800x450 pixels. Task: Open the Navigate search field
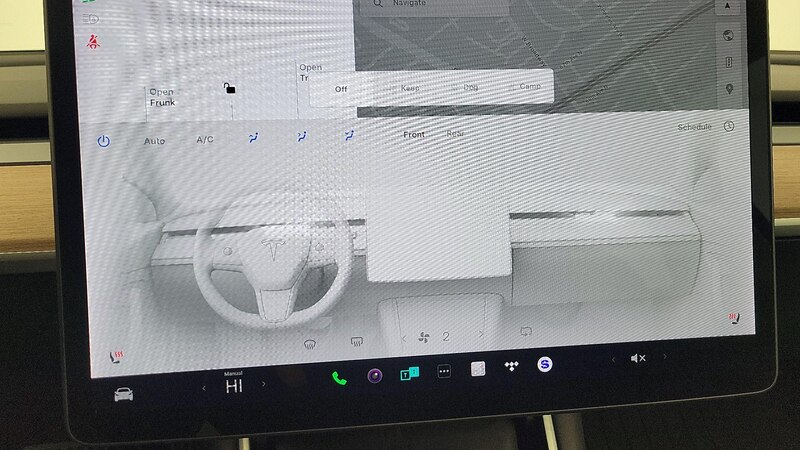(x=436, y=4)
